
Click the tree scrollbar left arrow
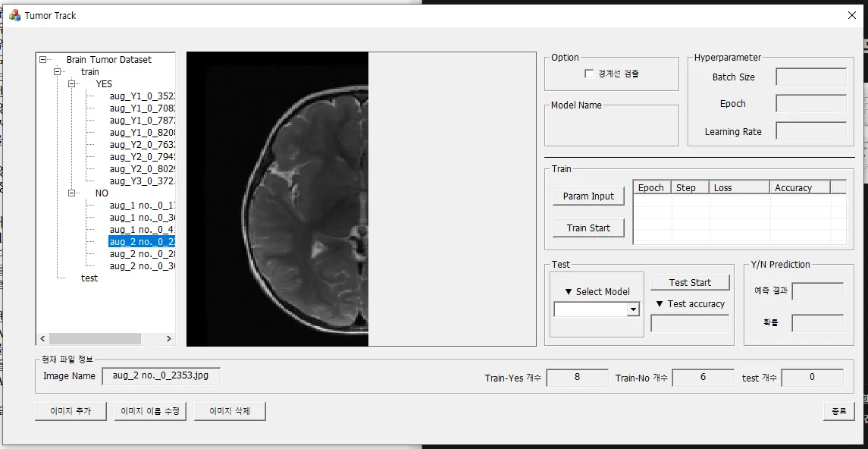42,338
